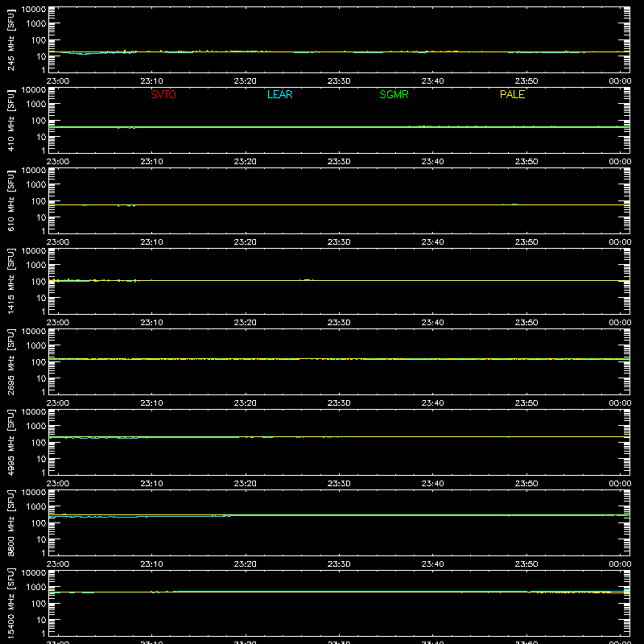Click the 1000 tick on the 8800 MHz axis
Screen dimensions: 644x644
tap(36, 506)
